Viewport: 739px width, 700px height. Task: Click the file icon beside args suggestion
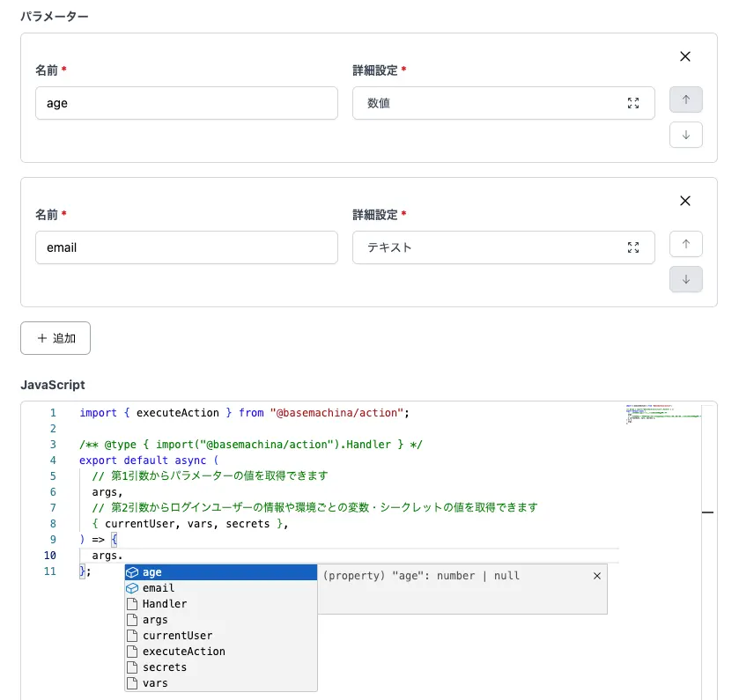click(x=132, y=620)
